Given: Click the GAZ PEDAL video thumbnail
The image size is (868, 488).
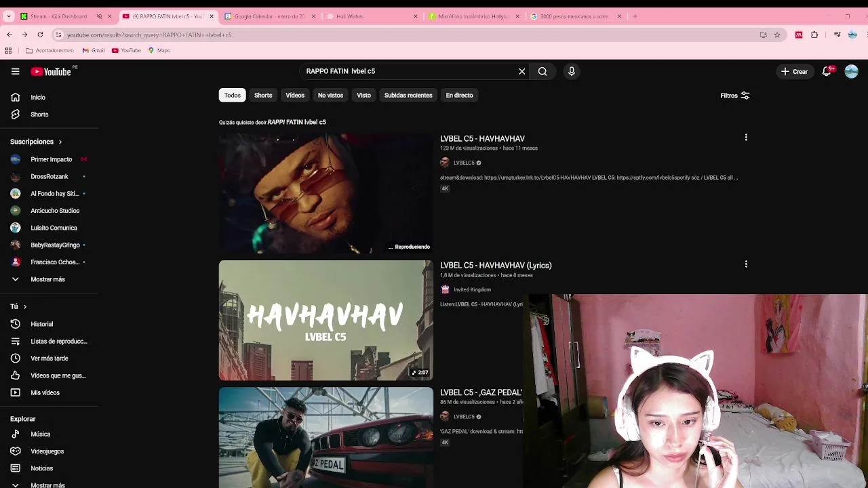Looking at the screenshot, I should pyautogui.click(x=325, y=438).
